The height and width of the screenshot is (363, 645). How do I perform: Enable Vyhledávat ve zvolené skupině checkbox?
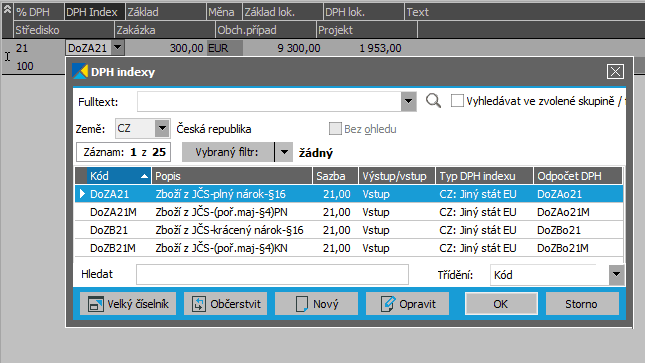(x=457, y=101)
